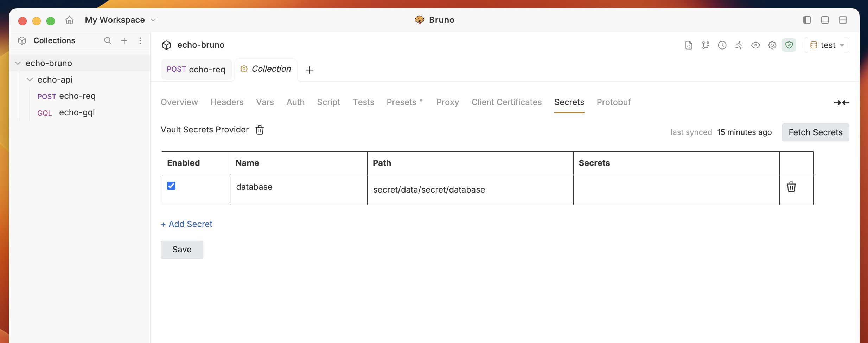
Task: Switch to the Auth tab
Action: [x=295, y=102]
